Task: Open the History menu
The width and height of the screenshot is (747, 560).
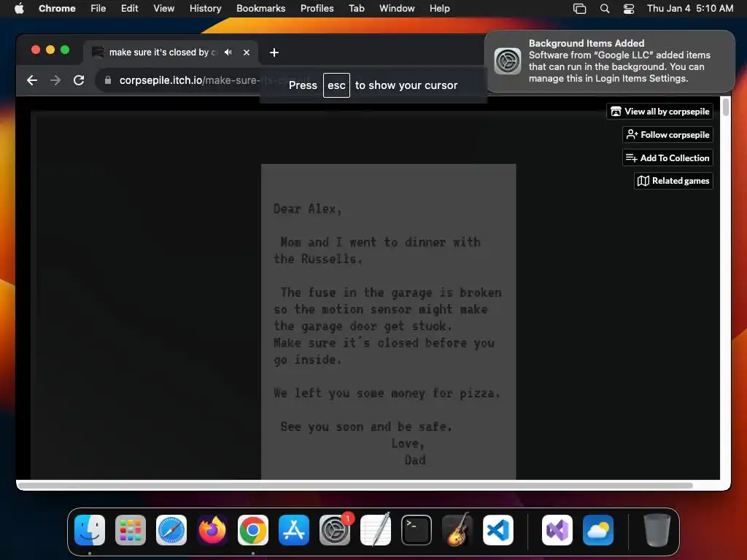Action: (205, 9)
